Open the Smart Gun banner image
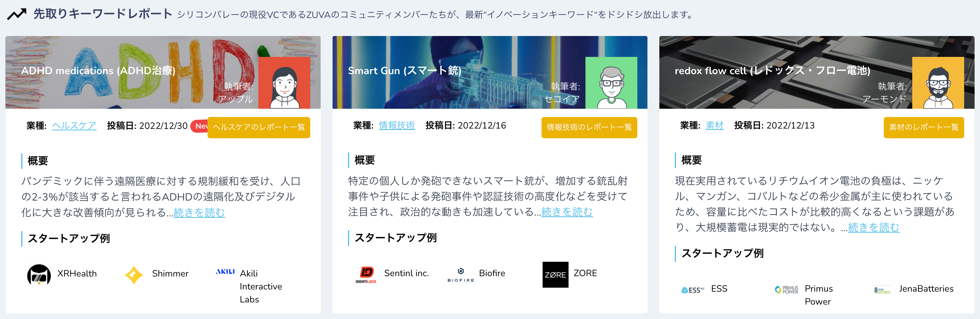The image size is (980, 319). pos(490,72)
